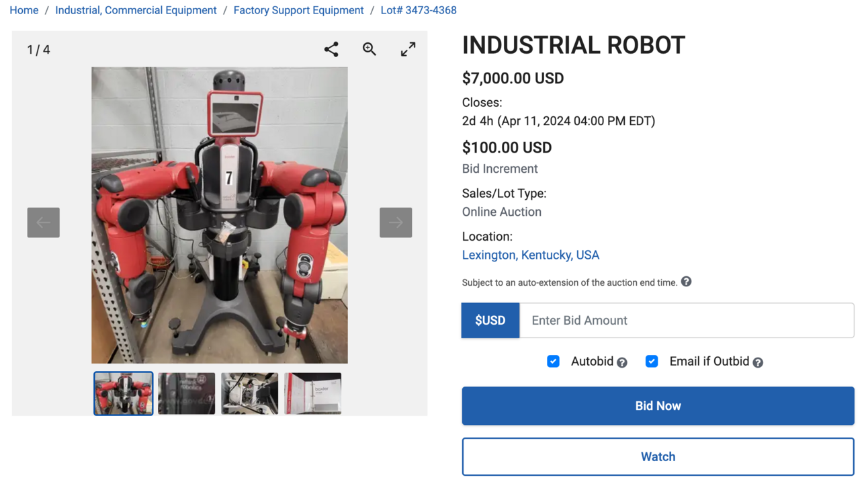The height and width of the screenshot is (486, 868).
Task: Go to Industrial, Commercial Equipment breadcrumb
Action: (x=136, y=10)
